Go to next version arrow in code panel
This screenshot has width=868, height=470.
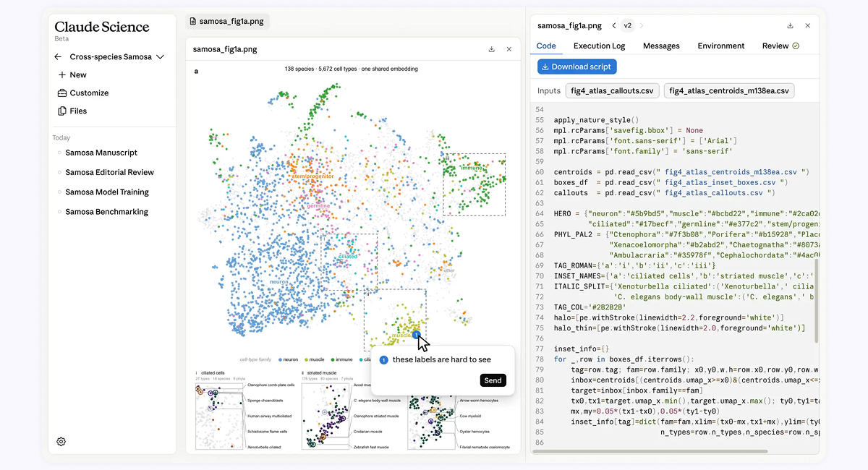coord(641,25)
